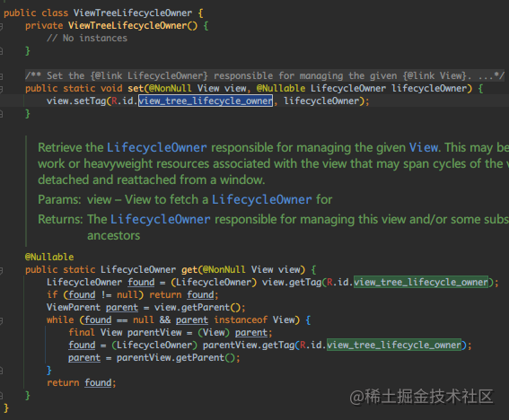Select the highlighted view_tree_lifecycle_owner in the setTag call

206,101
